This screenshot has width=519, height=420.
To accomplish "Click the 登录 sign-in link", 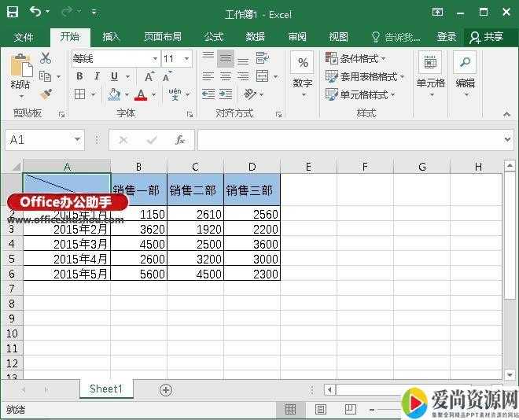I will tap(447, 36).
